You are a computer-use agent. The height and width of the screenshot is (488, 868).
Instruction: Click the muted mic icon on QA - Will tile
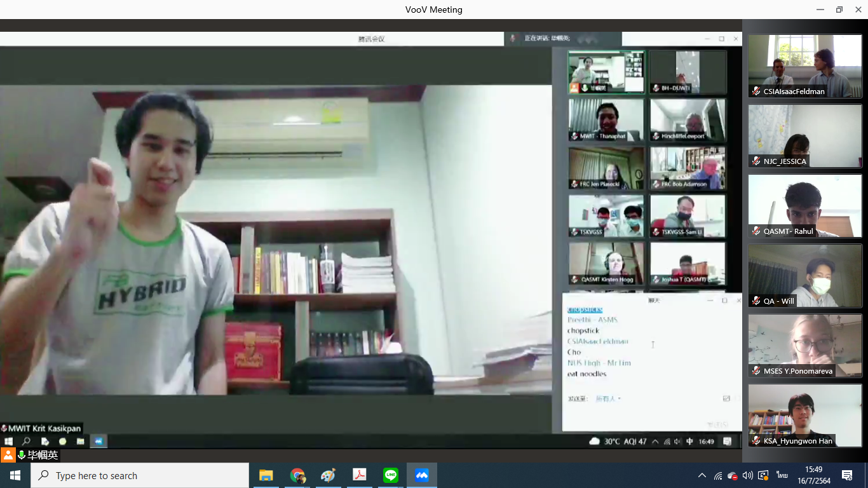[756, 301]
